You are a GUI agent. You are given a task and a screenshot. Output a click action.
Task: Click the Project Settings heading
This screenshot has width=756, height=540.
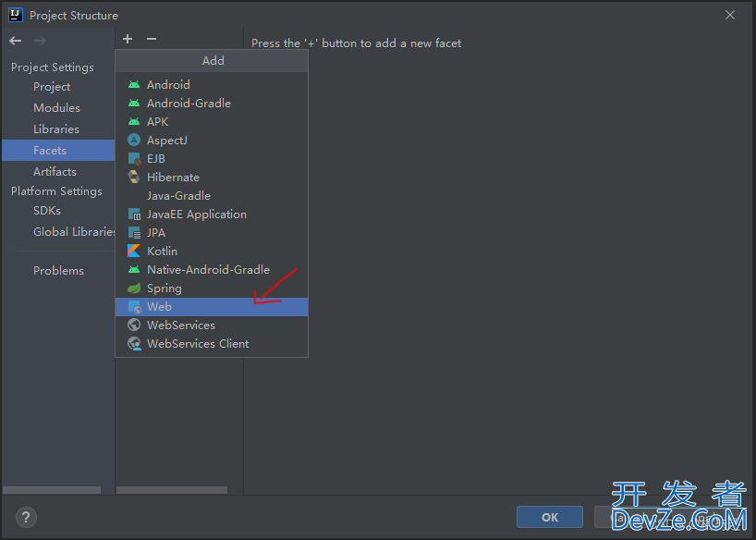click(x=53, y=67)
